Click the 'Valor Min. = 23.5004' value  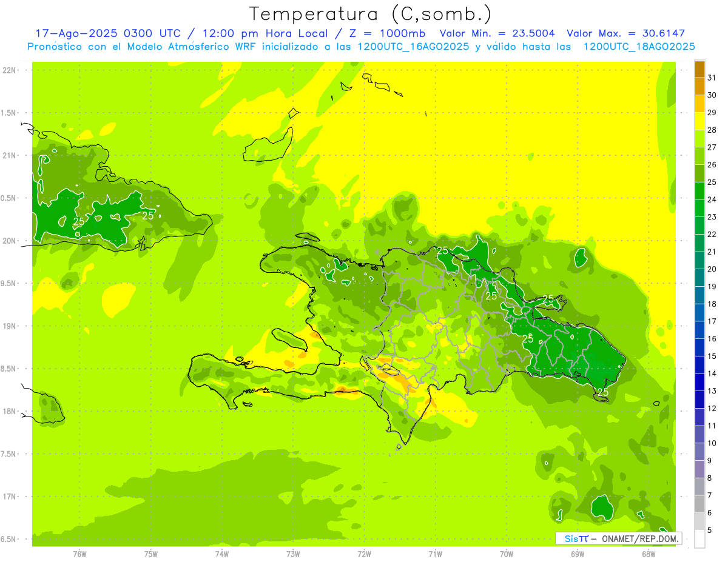(x=497, y=34)
